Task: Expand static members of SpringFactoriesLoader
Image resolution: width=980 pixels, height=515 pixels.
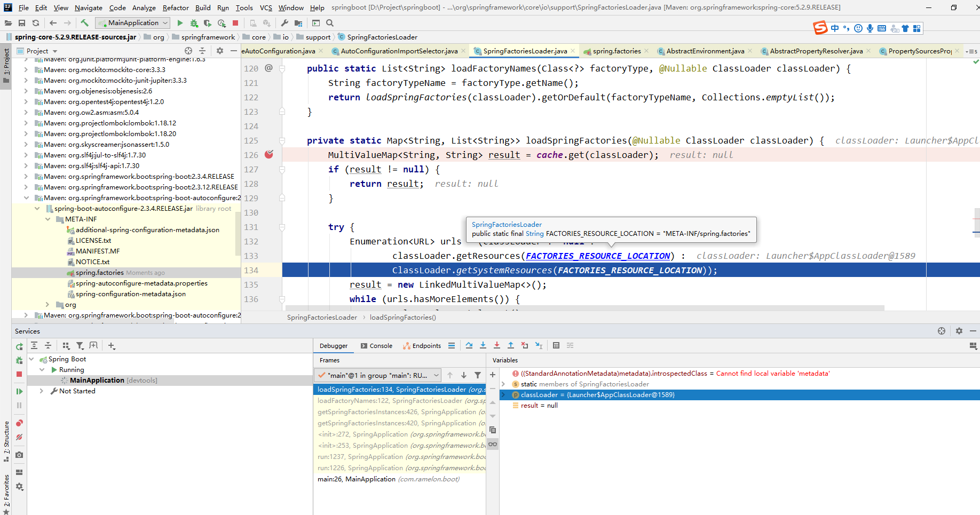Action: tap(503, 384)
